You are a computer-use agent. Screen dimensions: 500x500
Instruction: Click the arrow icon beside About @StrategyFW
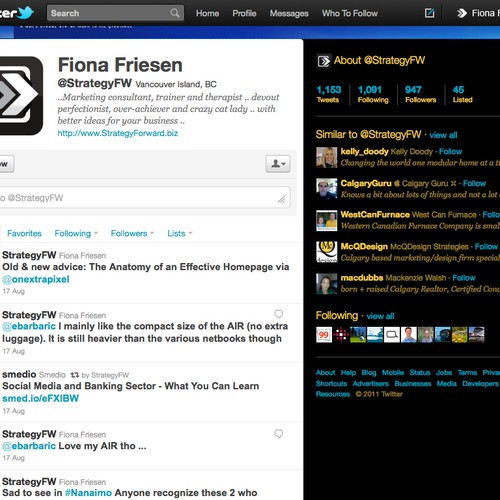323,61
